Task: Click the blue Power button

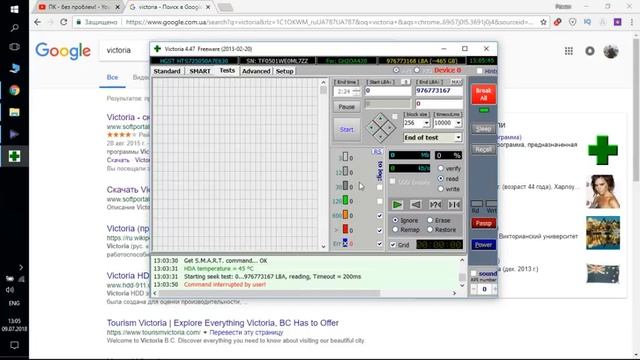Action: 483,244
